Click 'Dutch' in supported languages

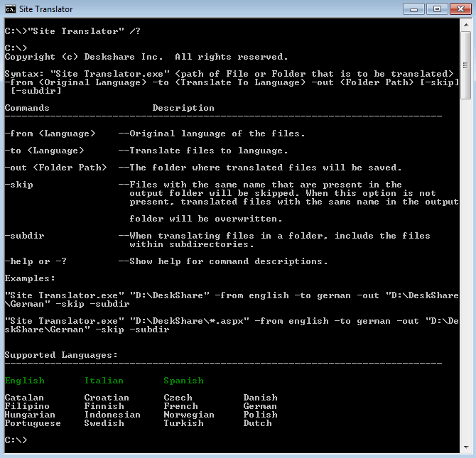(257, 423)
